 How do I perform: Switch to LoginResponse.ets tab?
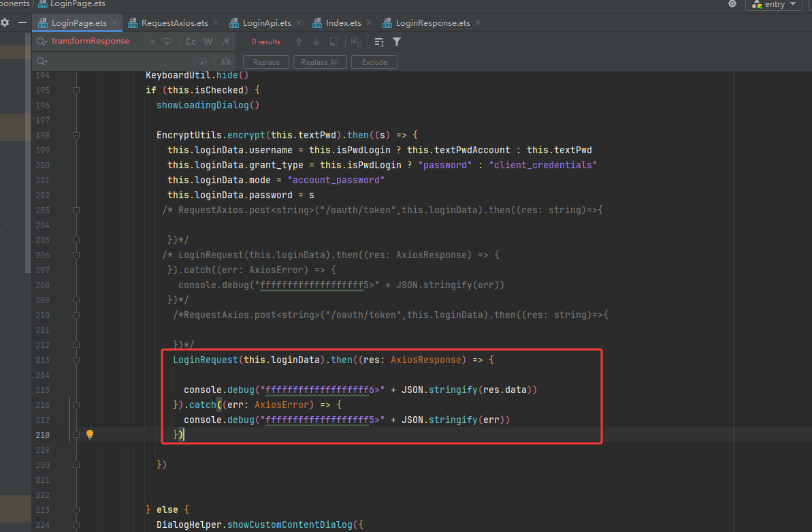[433, 22]
